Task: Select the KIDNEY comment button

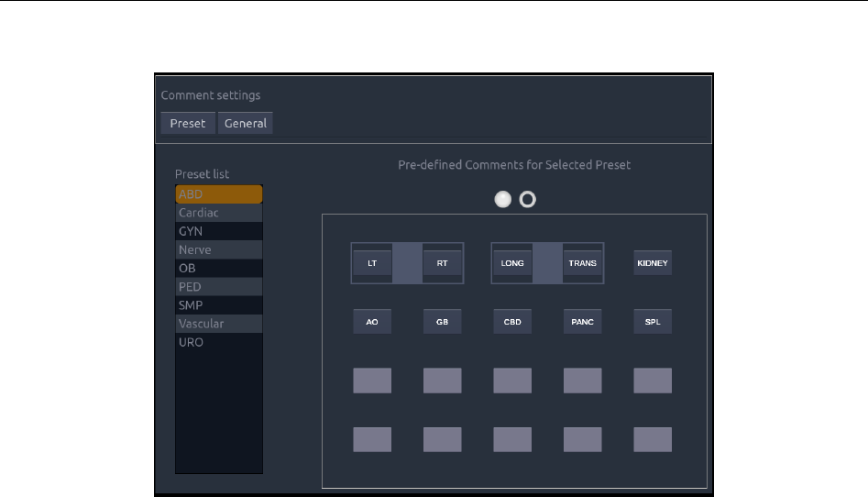Action: [653, 263]
